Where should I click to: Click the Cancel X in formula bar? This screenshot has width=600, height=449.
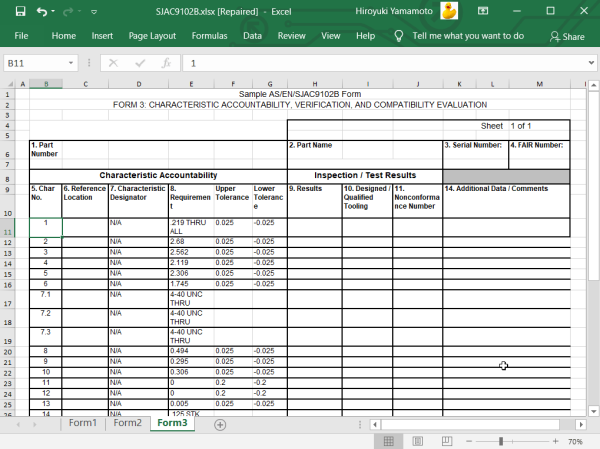pos(112,62)
